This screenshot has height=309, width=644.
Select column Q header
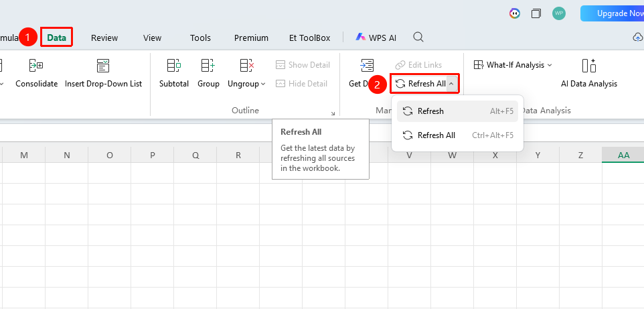[x=195, y=155]
